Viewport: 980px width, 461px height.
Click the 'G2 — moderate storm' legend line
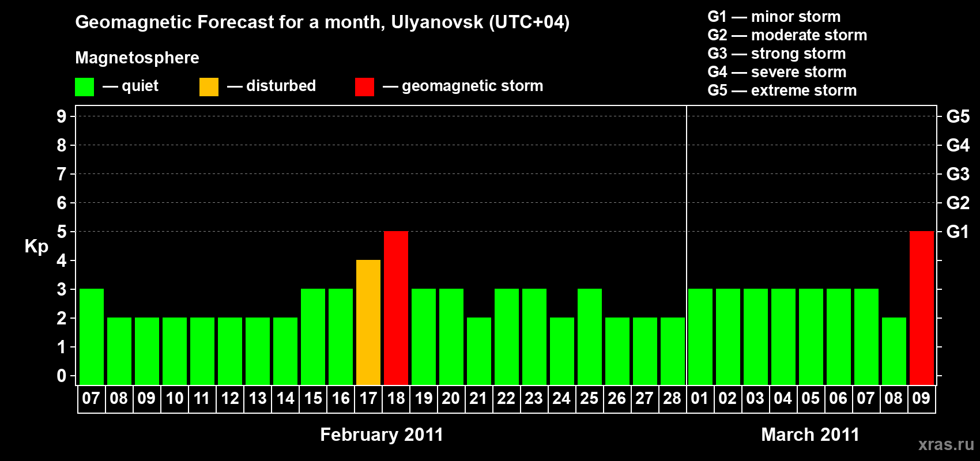click(787, 35)
